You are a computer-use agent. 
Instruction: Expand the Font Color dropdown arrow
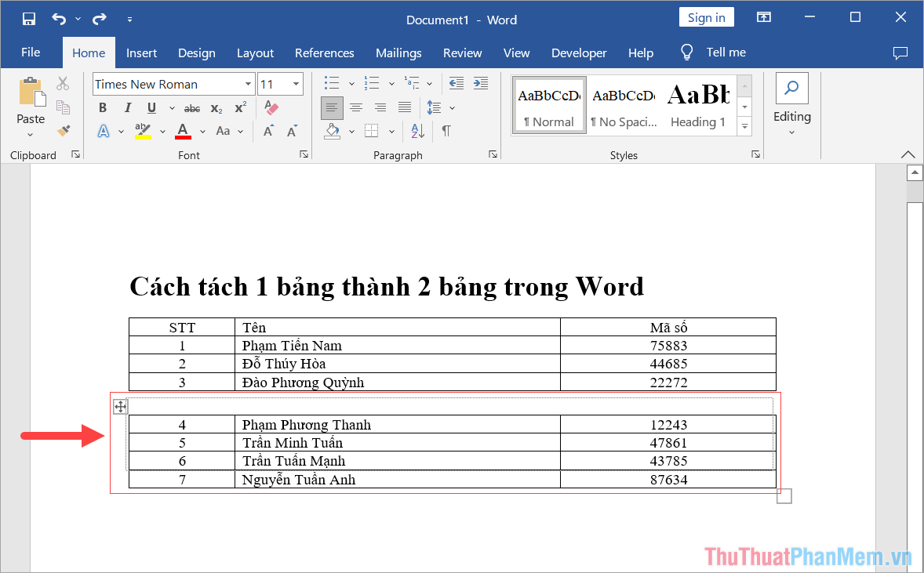pos(202,131)
